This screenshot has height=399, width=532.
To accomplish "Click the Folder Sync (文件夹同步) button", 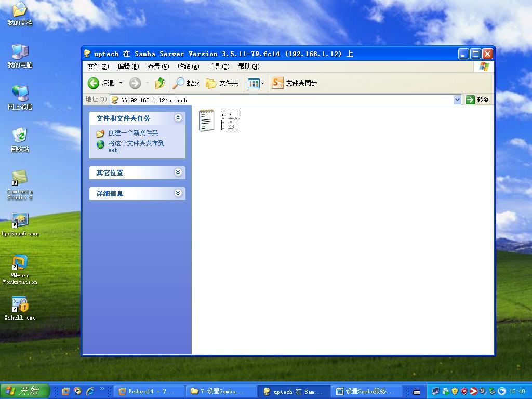I will pos(295,83).
